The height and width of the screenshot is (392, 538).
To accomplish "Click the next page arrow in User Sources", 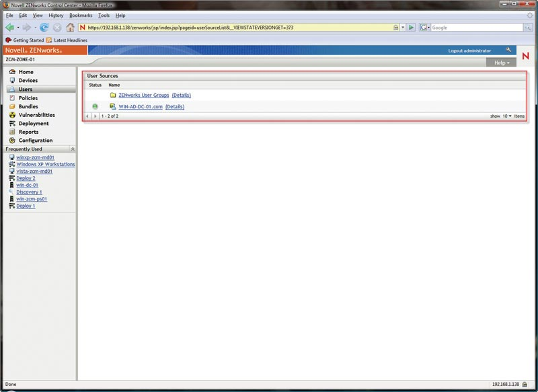I will coord(95,116).
